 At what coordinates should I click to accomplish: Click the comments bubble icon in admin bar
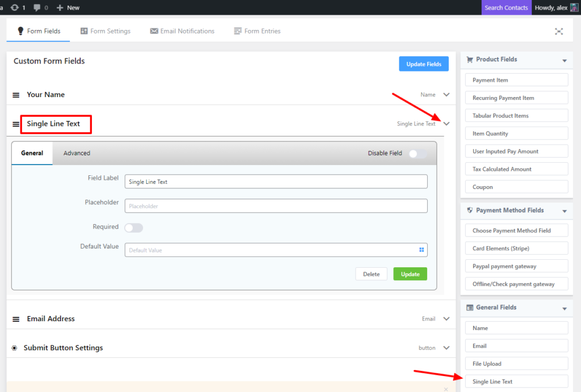[x=37, y=7]
